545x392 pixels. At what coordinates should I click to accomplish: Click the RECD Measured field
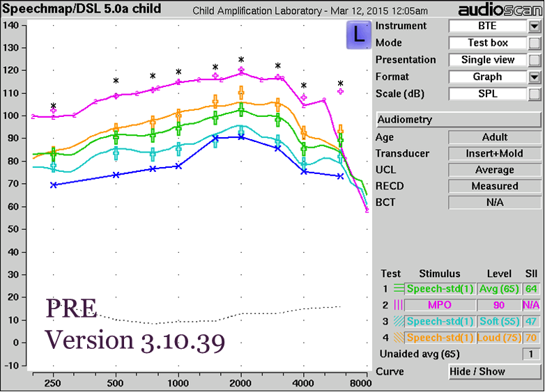(x=495, y=187)
